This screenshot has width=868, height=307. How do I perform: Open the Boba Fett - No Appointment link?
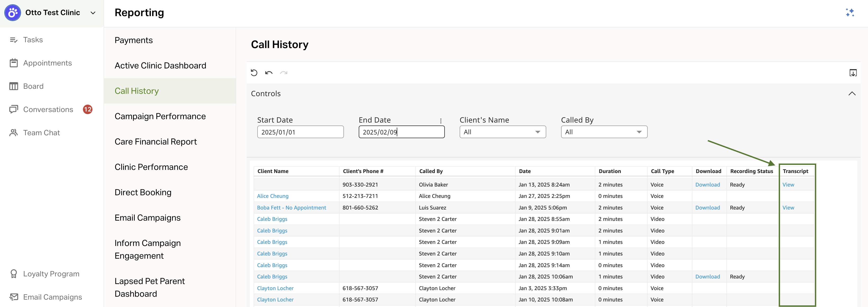(291, 208)
